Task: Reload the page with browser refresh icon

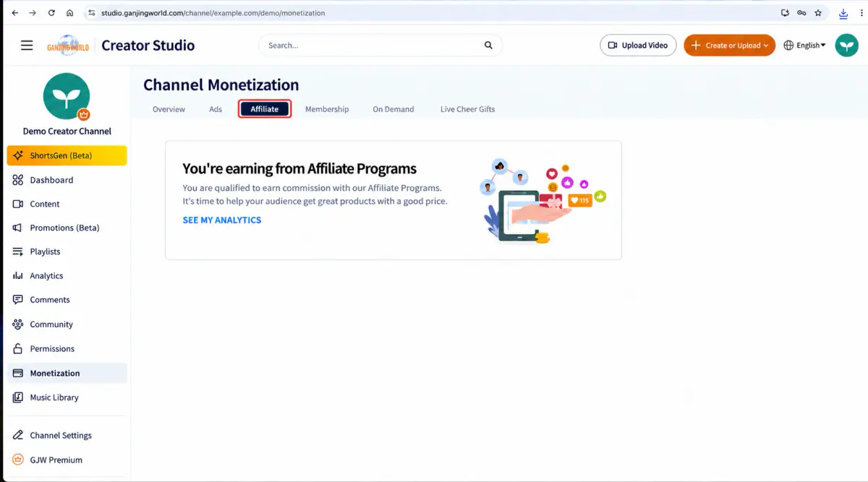Action: click(51, 13)
